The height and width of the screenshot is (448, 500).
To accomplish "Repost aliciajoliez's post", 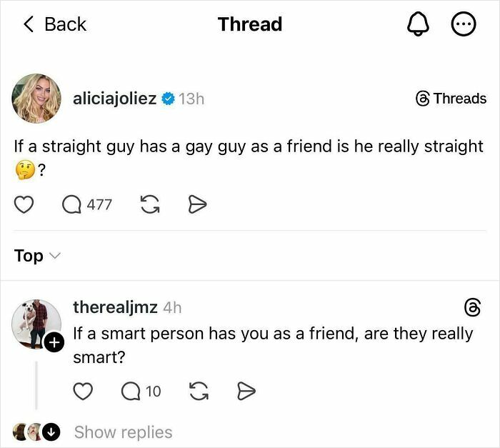I will pyautogui.click(x=149, y=205).
